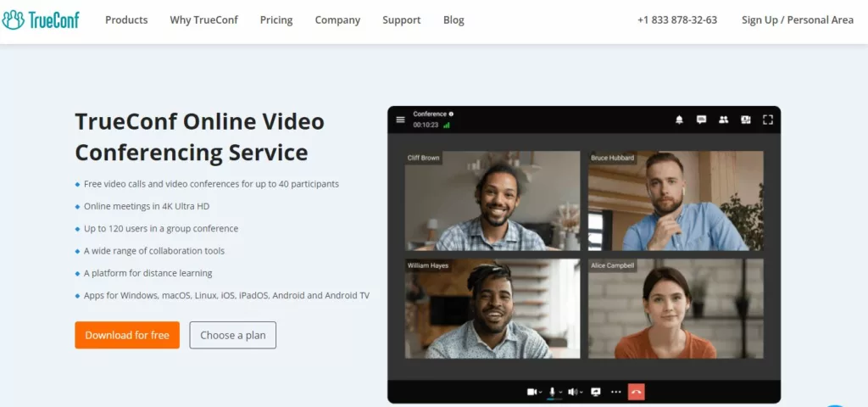The image size is (868, 407).
Task: Open the Support menu
Action: [401, 20]
